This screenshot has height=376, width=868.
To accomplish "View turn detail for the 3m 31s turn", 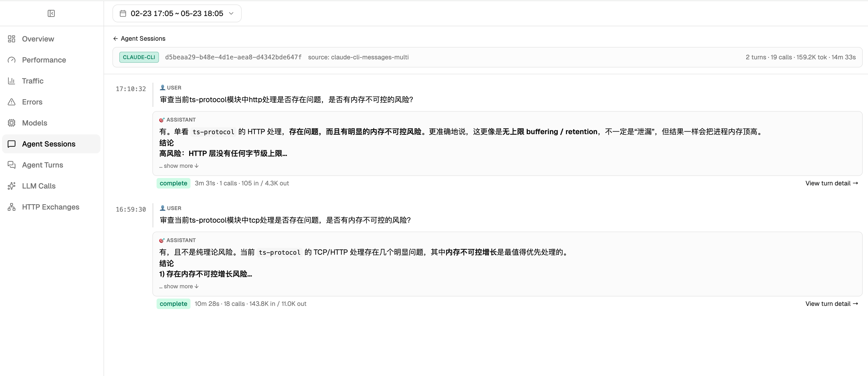I will 831,183.
